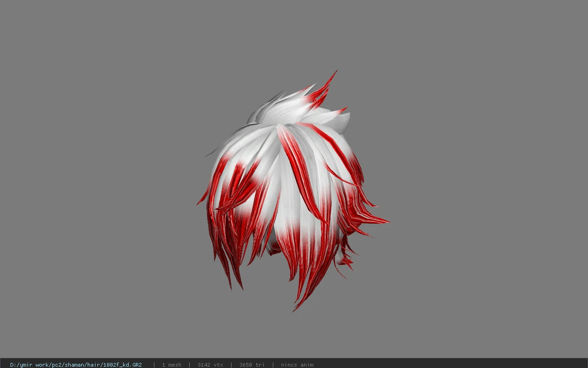Viewport: 588px width, 368px height.
Task: Click empty gray viewport right of the model
Action: point(487,184)
